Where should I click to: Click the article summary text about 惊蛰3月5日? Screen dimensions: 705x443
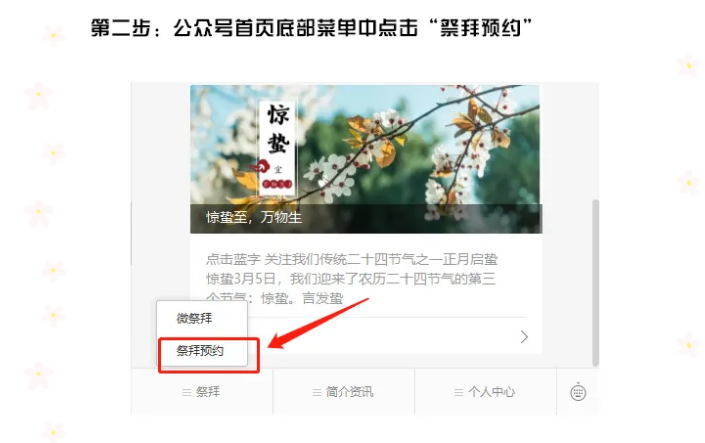[351, 279]
